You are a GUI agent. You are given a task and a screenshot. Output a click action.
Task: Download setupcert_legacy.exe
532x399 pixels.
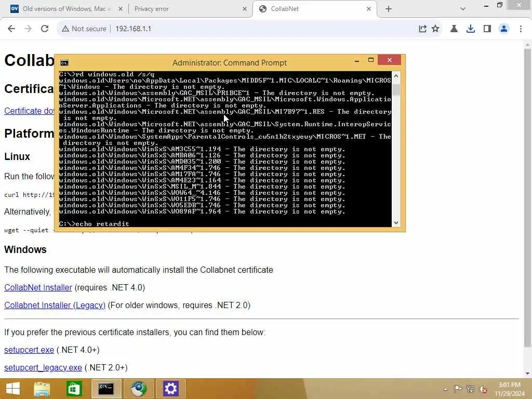click(43, 367)
